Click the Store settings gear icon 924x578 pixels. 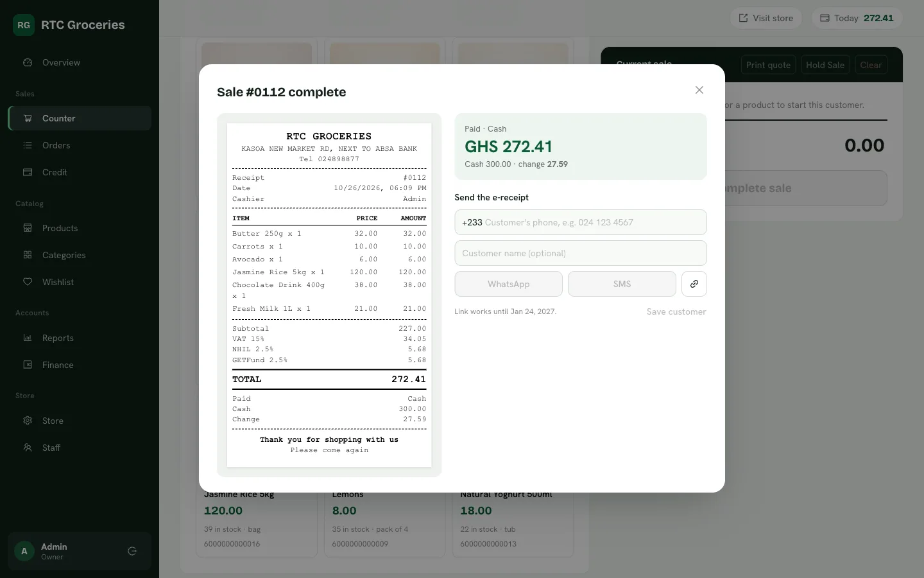click(28, 421)
